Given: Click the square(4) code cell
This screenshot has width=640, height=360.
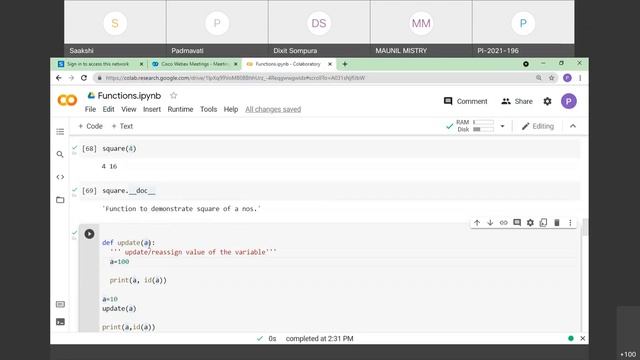Looking at the screenshot, I should click(329, 149).
